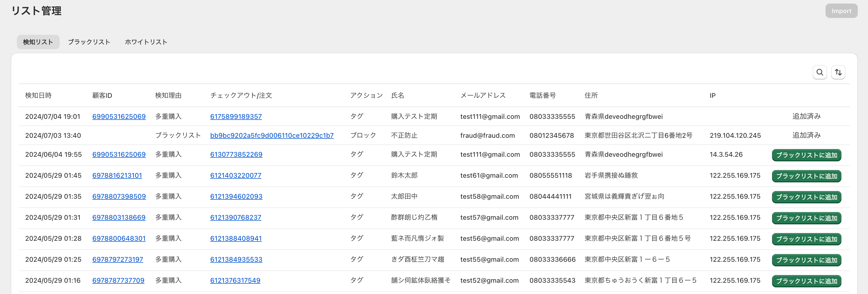The width and height of the screenshot is (868, 294).
Task: Open order link 6175899189357
Action: (x=236, y=116)
